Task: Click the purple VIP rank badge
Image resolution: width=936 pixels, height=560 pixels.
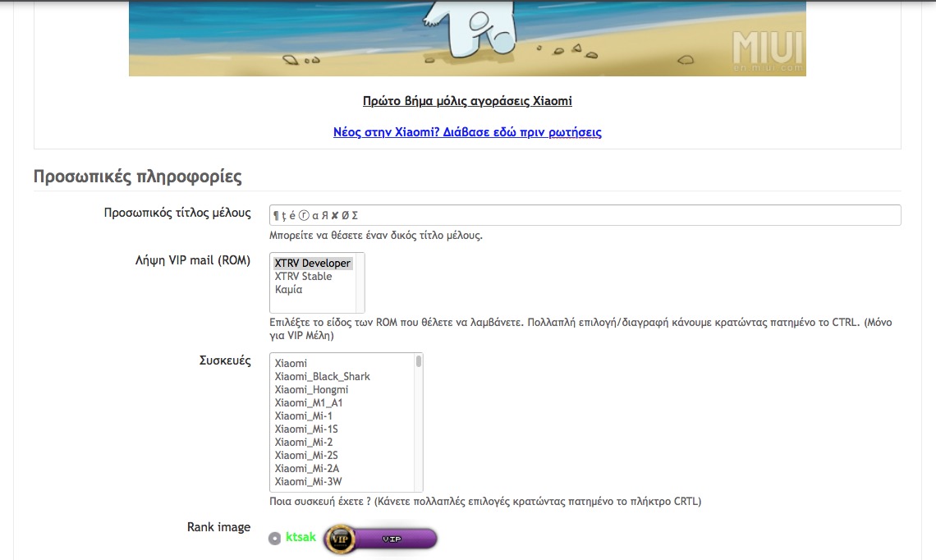Action: tap(381, 539)
